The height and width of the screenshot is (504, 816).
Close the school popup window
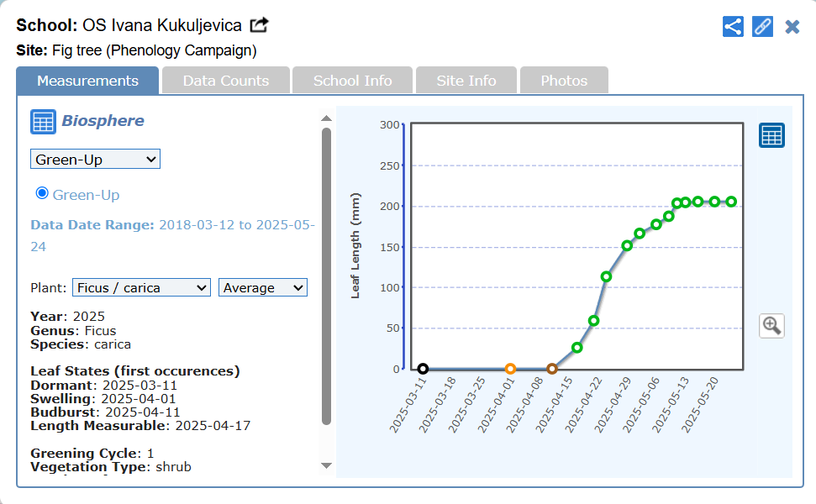pos(792,27)
